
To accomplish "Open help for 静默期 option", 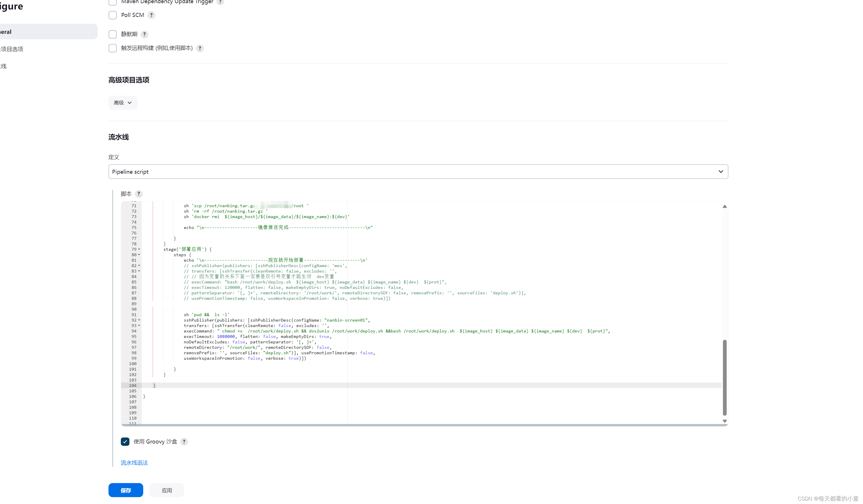I will pyautogui.click(x=144, y=34).
